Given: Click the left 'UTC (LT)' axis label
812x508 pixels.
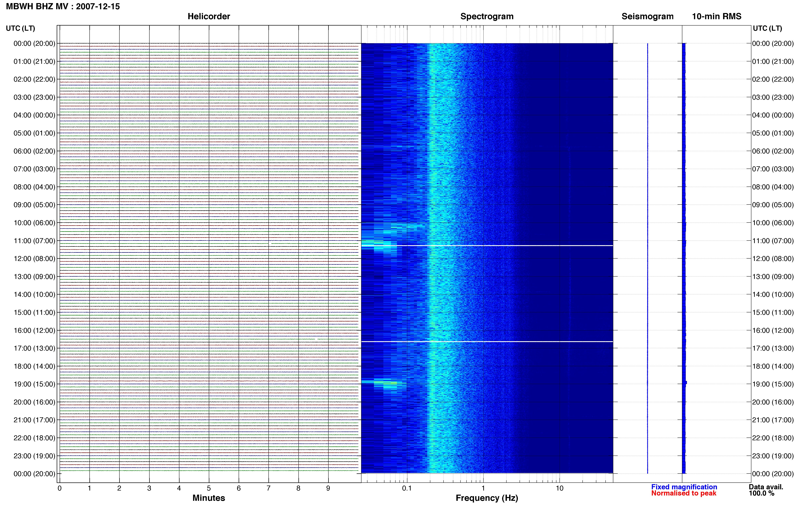Looking at the screenshot, I should [21, 28].
